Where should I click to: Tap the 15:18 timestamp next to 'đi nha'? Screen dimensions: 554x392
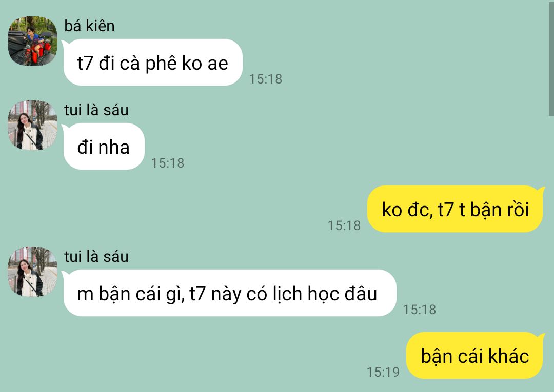(x=168, y=163)
